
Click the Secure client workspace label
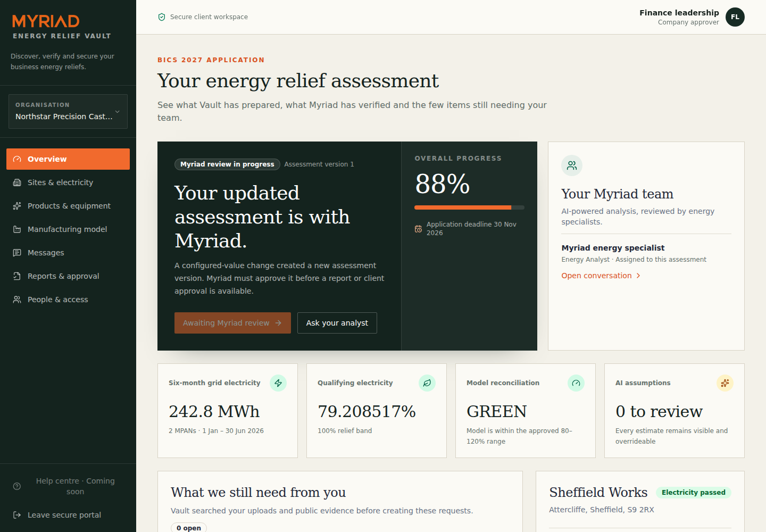point(209,17)
